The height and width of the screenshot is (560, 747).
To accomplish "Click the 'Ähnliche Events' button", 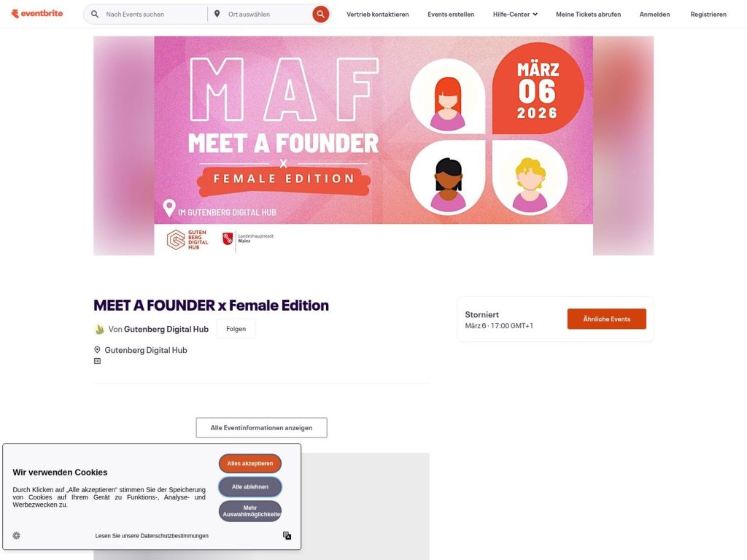I will 606,319.
